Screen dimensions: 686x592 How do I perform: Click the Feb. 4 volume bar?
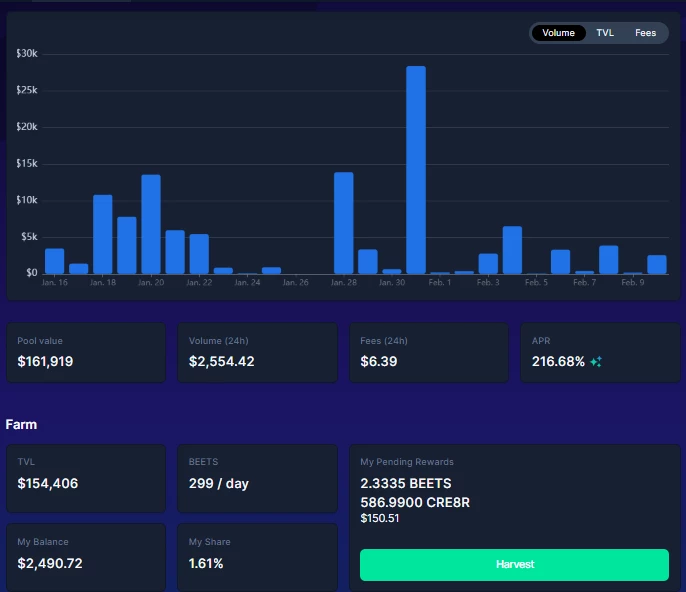512,250
